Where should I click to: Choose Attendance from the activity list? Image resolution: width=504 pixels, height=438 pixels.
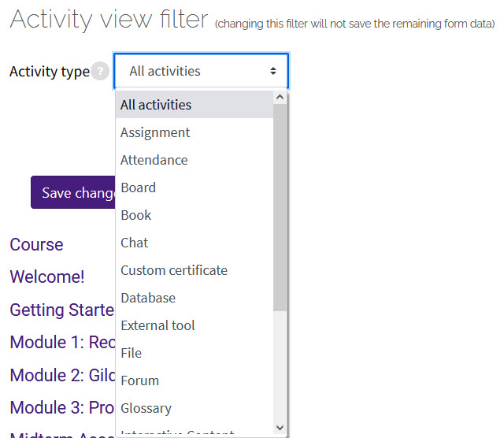[195, 160]
